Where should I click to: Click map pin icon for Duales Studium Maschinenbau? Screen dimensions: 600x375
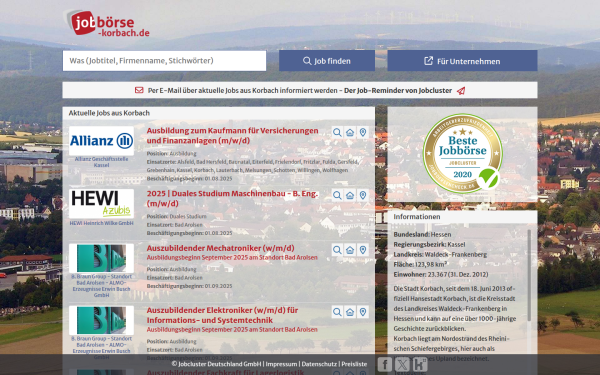[363, 195]
